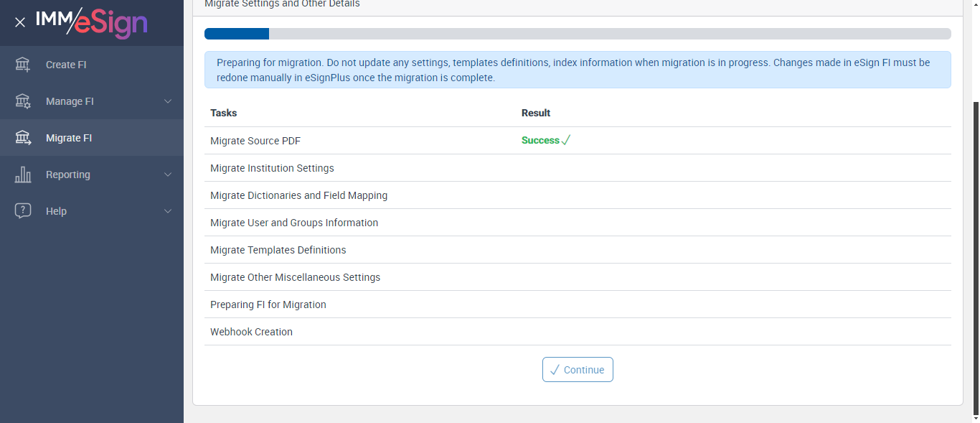Click the Help question bubble icon
980x423 pixels.
23,211
